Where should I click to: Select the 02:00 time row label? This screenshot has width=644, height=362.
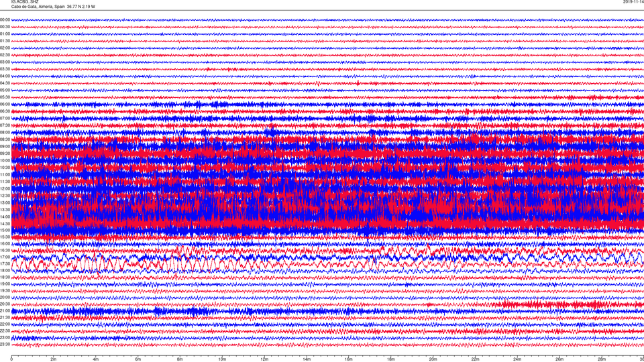pos(5,48)
